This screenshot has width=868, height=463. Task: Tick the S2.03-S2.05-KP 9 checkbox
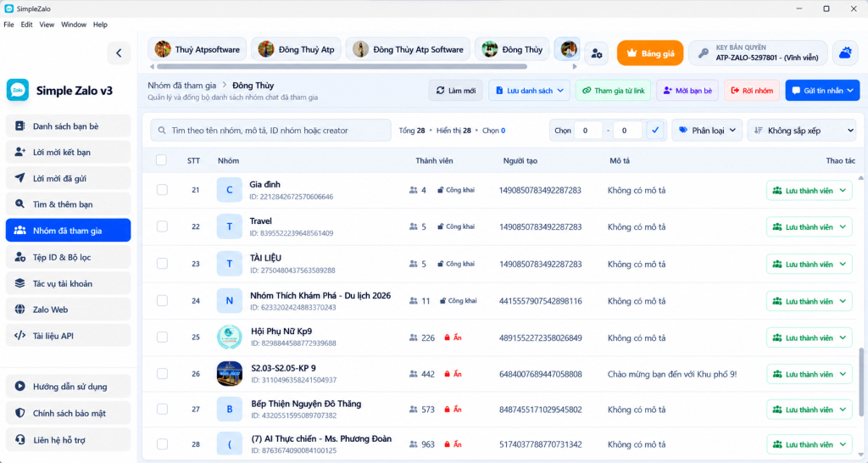162,374
